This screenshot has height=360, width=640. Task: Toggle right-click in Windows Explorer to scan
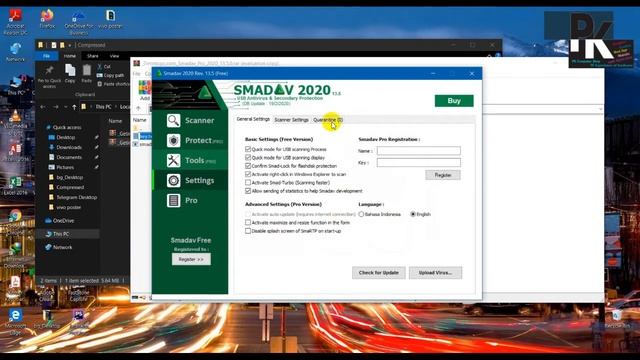[x=248, y=174]
